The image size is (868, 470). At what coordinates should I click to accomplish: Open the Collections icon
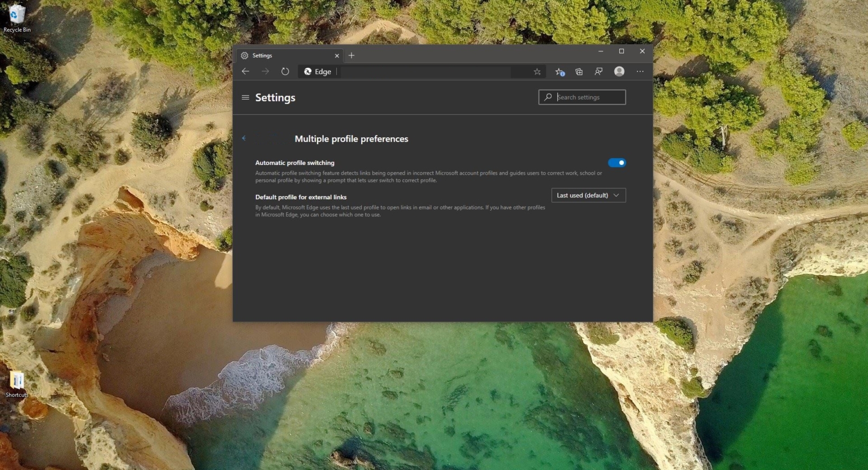pyautogui.click(x=579, y=72)
